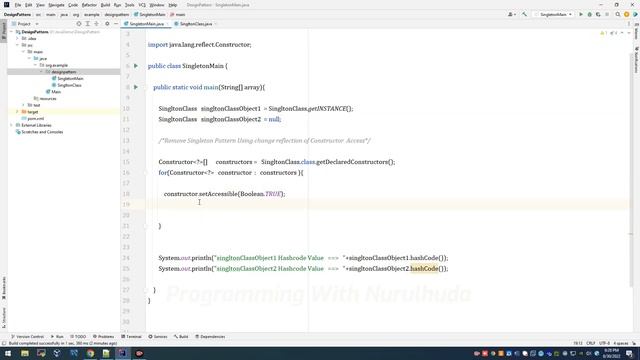Open the VCS menu
Screen dimensions: 640x360
tap(142, 5)
